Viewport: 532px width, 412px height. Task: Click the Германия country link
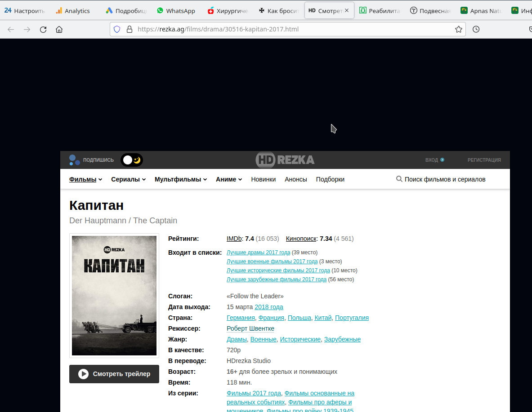pos(241,318)
